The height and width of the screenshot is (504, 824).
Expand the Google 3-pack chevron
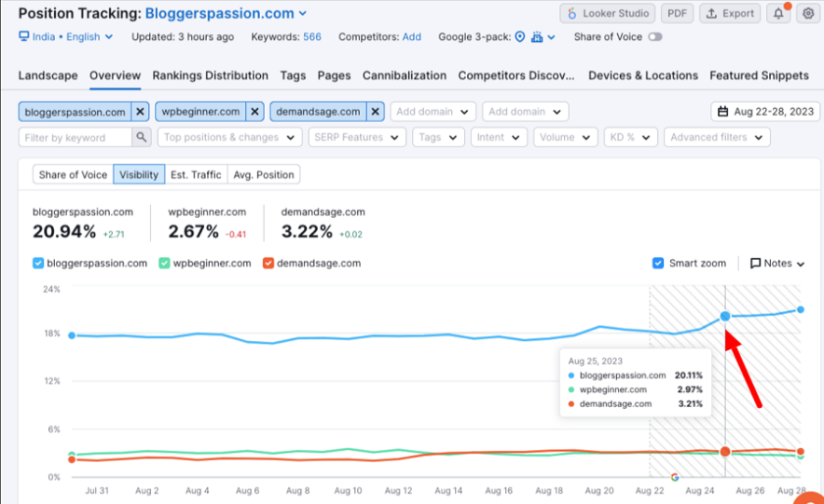pyautogui.click(x=551, y=37)
